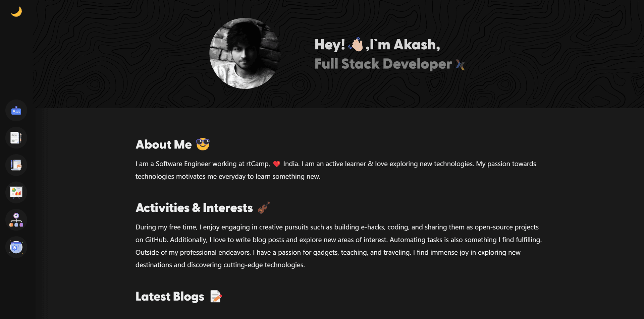The width and height of the screenshot is (644, 319).
Task: Select the hierarchy diagram icon in the sidebar
Action: (16, 220)
